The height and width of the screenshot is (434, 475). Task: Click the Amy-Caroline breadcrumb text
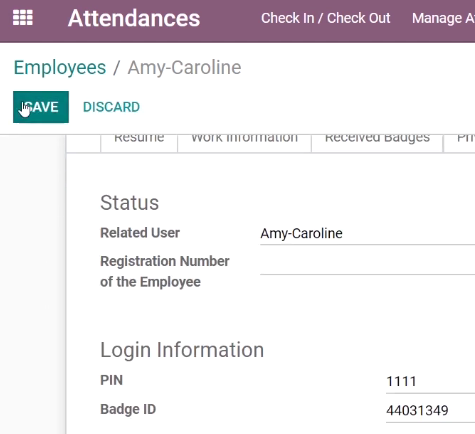pos(184,68)
